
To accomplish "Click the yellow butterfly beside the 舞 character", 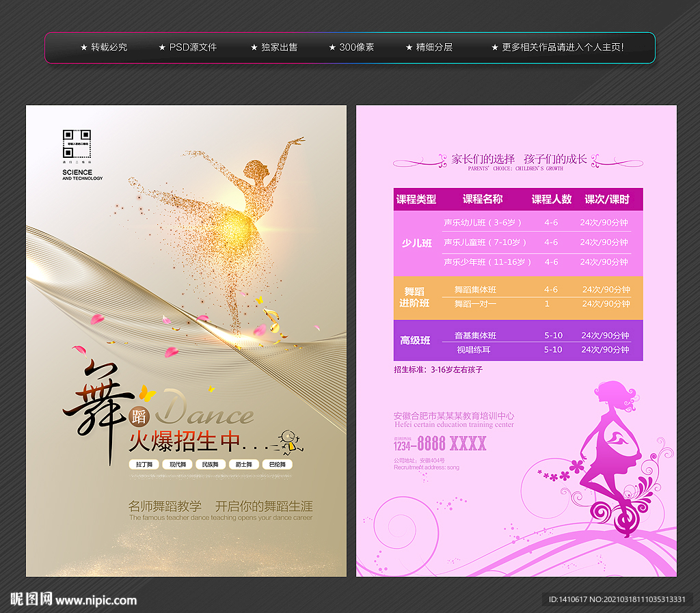I will tap(147, 394).
